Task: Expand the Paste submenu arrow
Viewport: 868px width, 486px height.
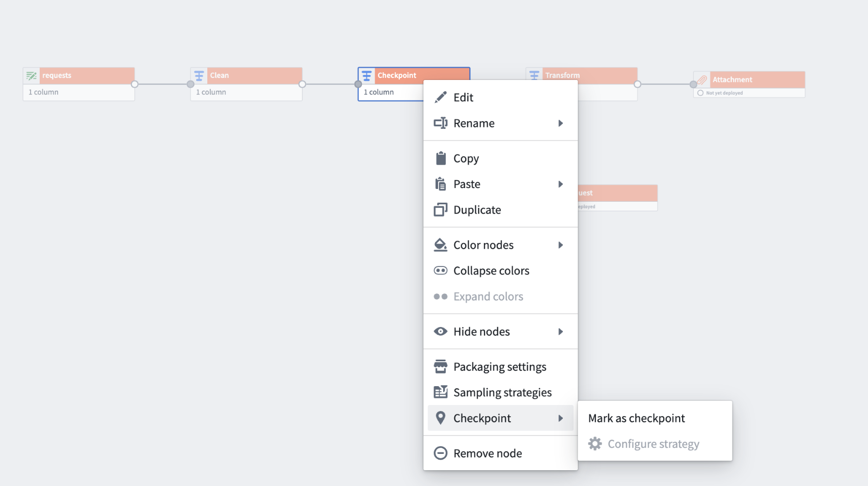Action: 560,184
